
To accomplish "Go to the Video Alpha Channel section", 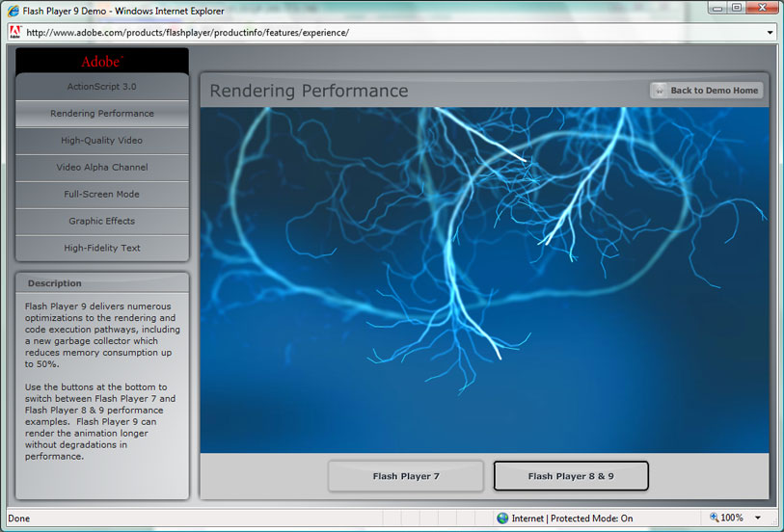I will [x=102, y=168].
